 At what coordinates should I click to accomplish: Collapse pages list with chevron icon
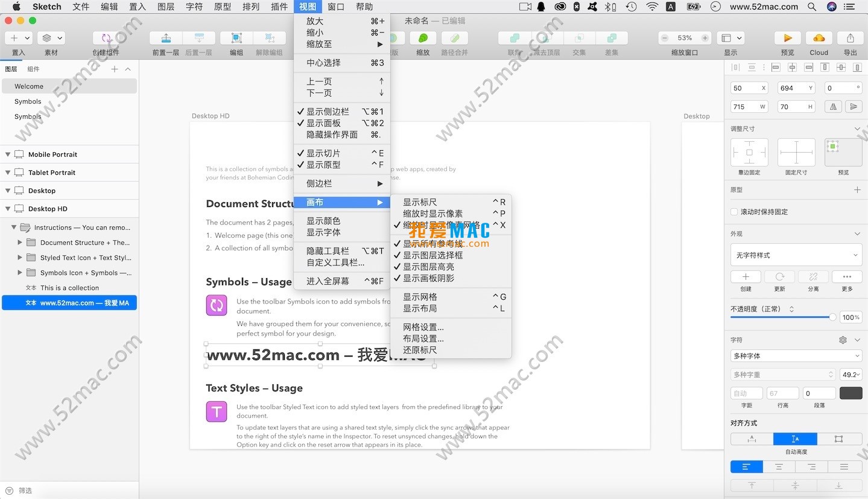pos(128,69)
